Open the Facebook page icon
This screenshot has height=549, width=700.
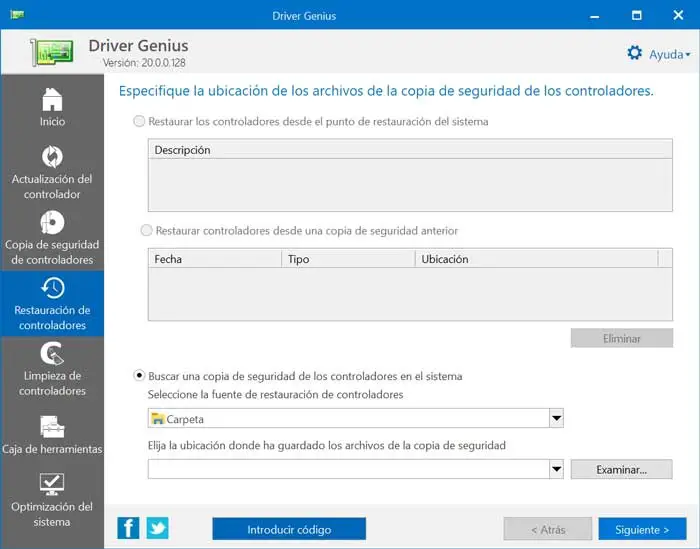point(128,528)
